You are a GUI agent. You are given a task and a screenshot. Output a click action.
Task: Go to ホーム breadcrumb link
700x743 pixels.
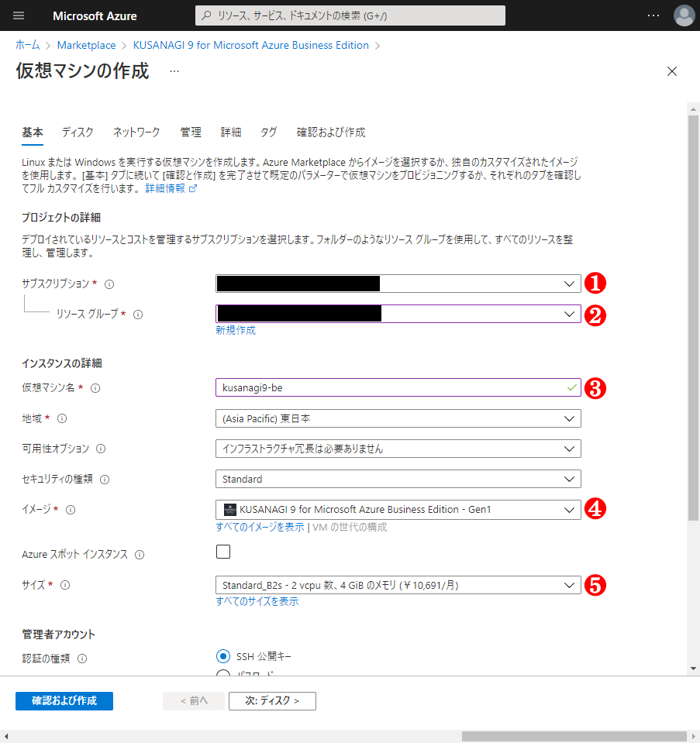coord(27,45)
